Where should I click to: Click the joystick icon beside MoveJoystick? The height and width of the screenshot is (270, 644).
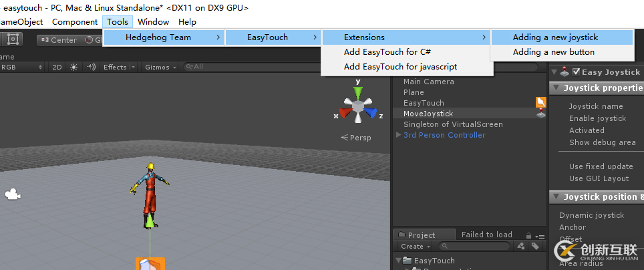(541, 114)
